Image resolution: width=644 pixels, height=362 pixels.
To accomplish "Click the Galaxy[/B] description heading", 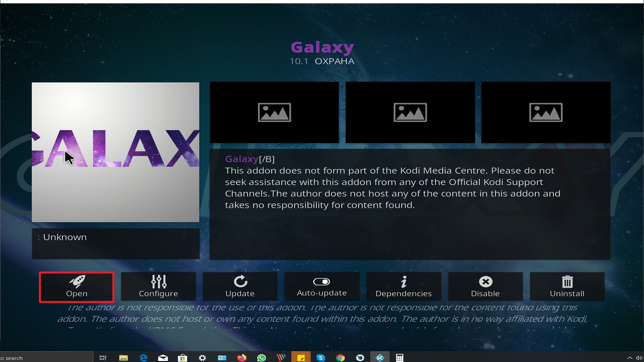I will [250, 159].
